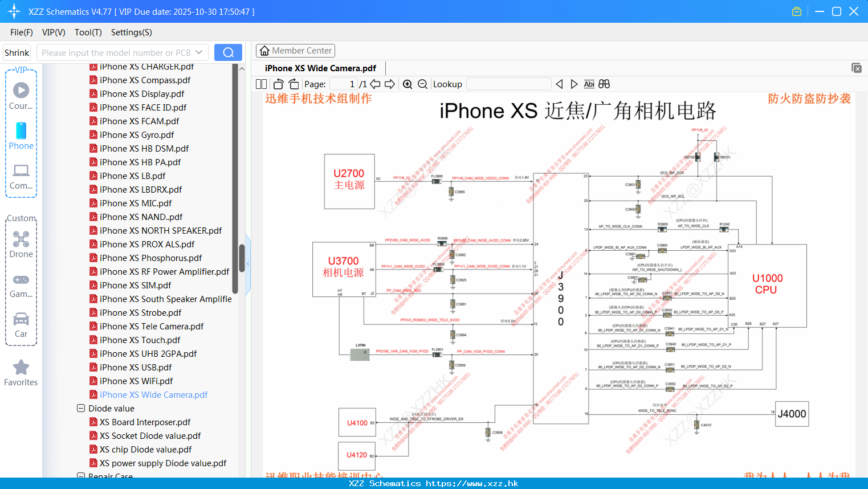The image size is (868, 489).
Task: Select the iPhone XS Wide Camera.pdf tab
Action: (320, 68)
